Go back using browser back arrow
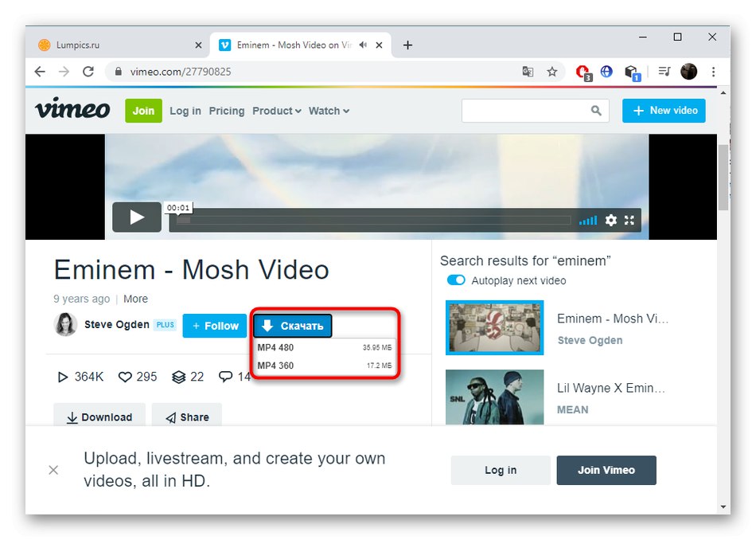 point(40,72)
